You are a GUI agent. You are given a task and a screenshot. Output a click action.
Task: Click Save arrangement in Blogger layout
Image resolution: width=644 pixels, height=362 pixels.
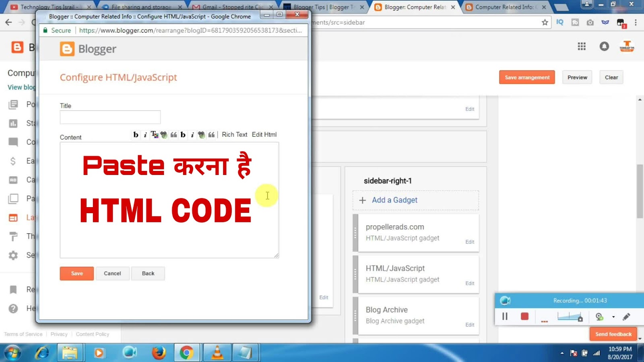tap(527, 77)
